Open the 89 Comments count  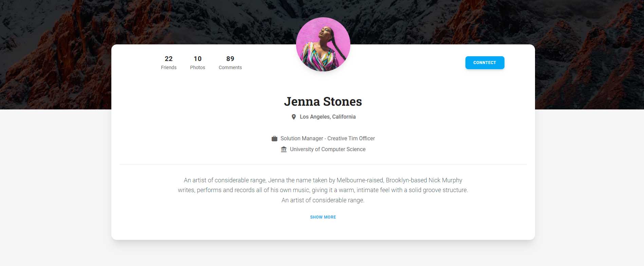coord(230,59)
